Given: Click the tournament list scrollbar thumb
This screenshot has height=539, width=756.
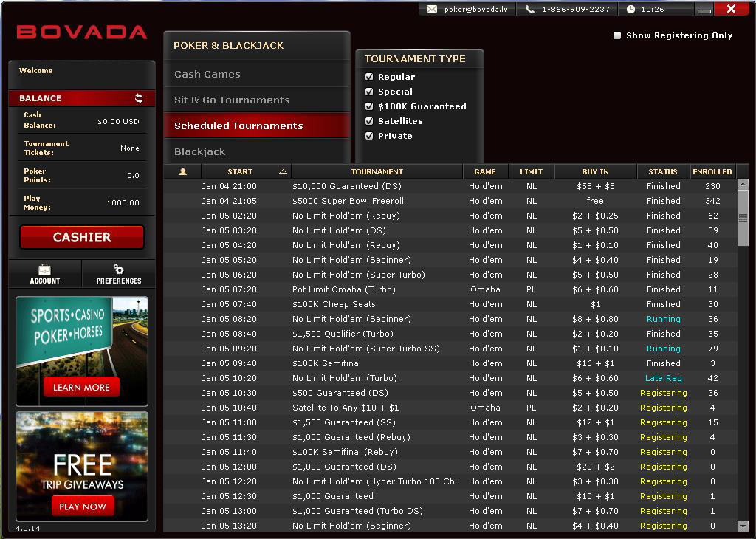Looking at the screenshot, I should [x=743, y=217].
